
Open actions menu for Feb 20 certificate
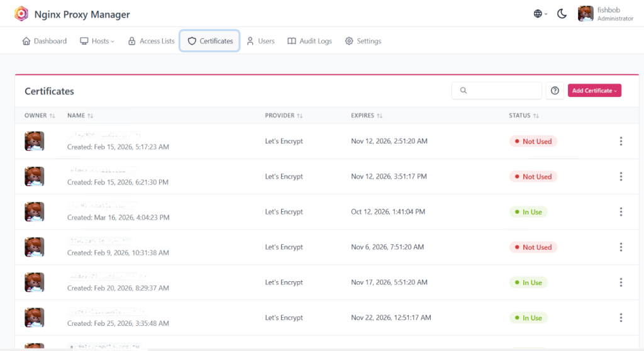click(621, 282)
